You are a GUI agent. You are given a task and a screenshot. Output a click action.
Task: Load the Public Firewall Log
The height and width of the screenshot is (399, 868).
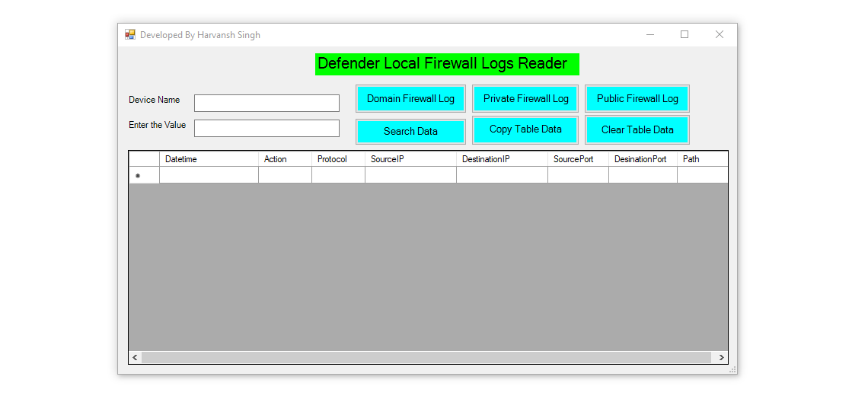(637, 99)
